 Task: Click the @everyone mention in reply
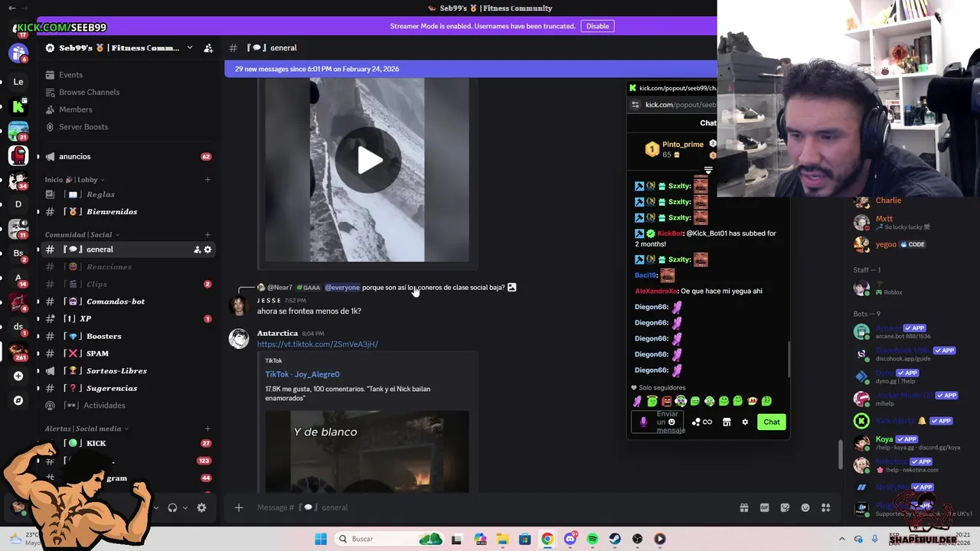pos(342,288)
